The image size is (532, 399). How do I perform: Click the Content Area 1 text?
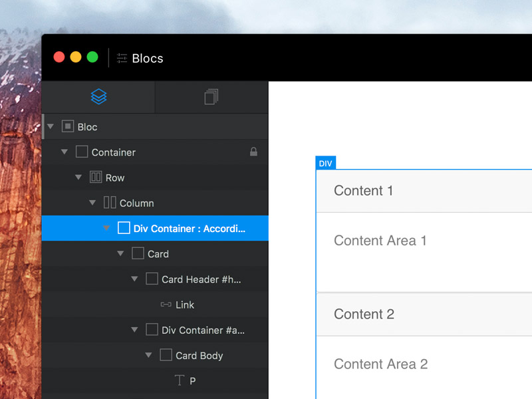(380, 241)
